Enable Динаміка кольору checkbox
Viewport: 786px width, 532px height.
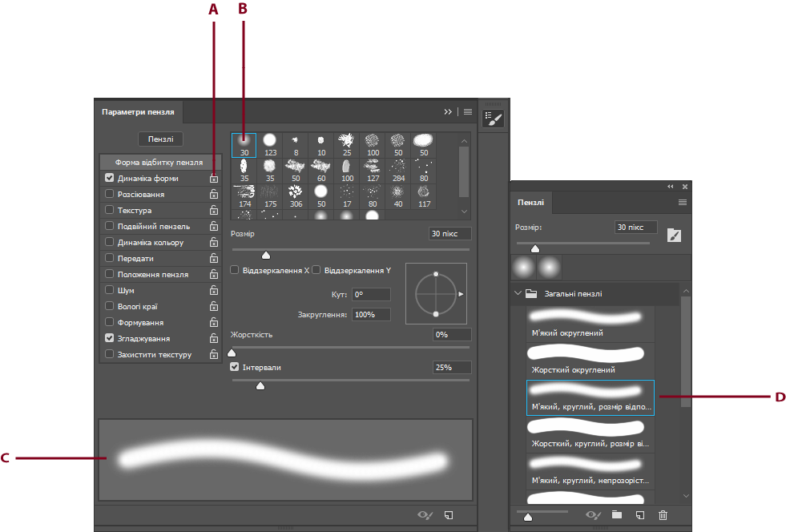pos(109,242)
